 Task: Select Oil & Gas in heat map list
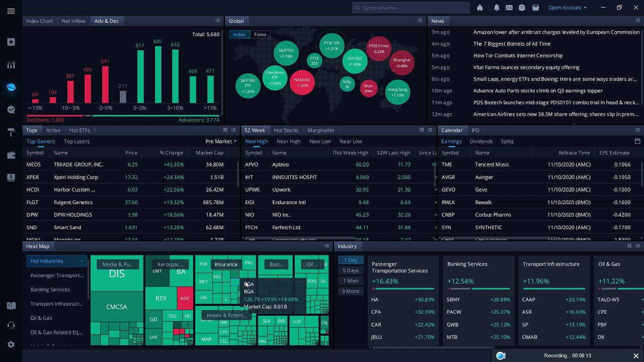[x=41, y=318]
